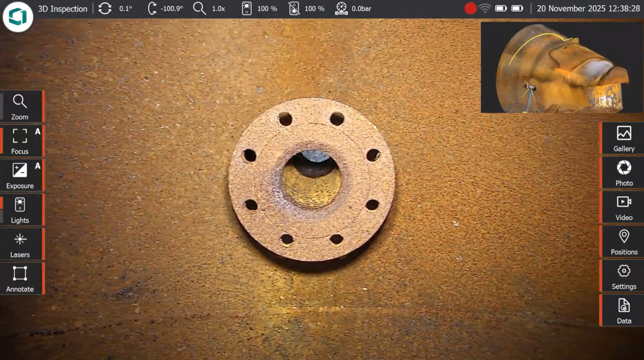Click the pressure gauge icon

pyautogui.click(x=341, y=8)
